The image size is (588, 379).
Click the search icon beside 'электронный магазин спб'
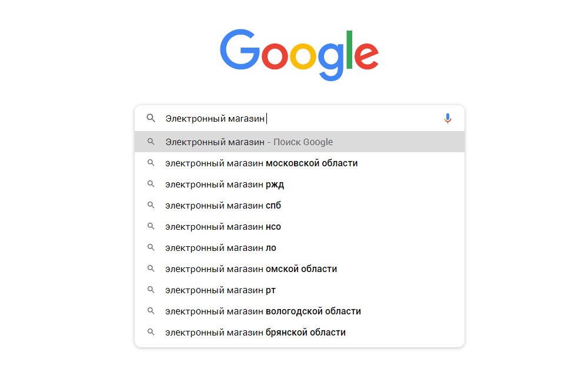(151, 205)
